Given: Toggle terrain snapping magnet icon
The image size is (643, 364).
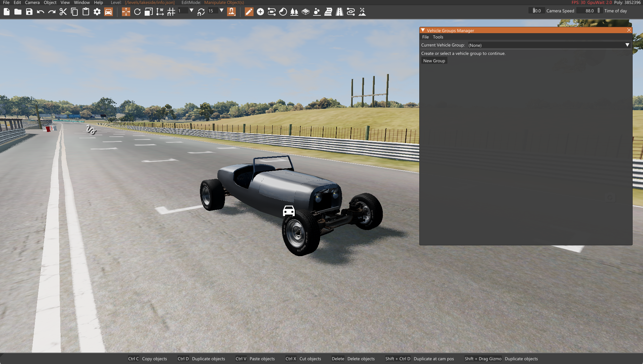Looking at the screenshot, I should (x=231, y=12).
